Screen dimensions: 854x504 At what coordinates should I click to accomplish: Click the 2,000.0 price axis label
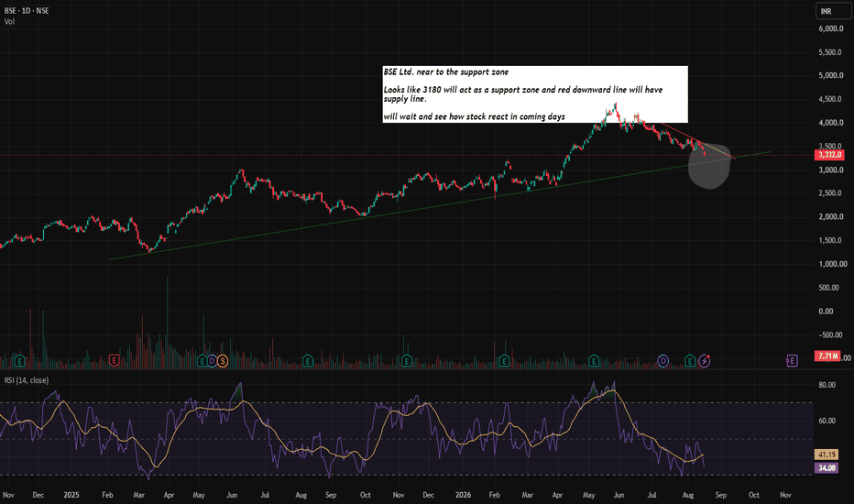click(x=830, y=217)
